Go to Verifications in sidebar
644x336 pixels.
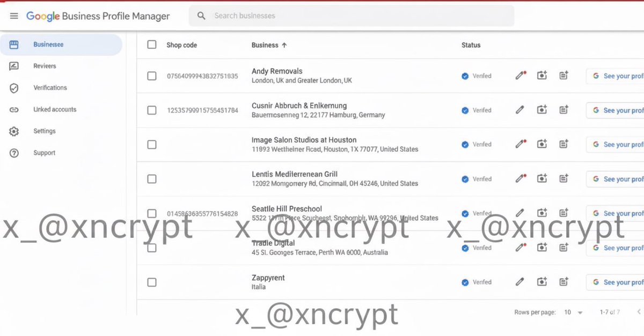50,88
